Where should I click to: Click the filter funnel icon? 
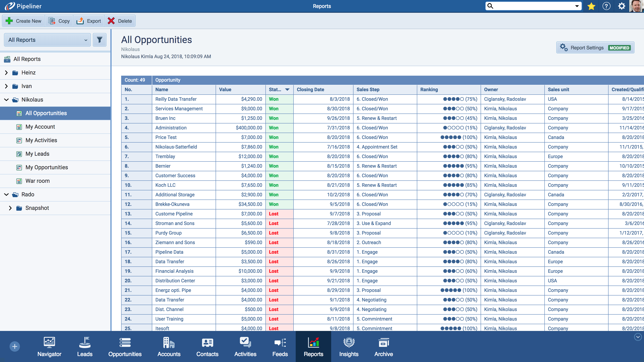click(x=99, y=40)
